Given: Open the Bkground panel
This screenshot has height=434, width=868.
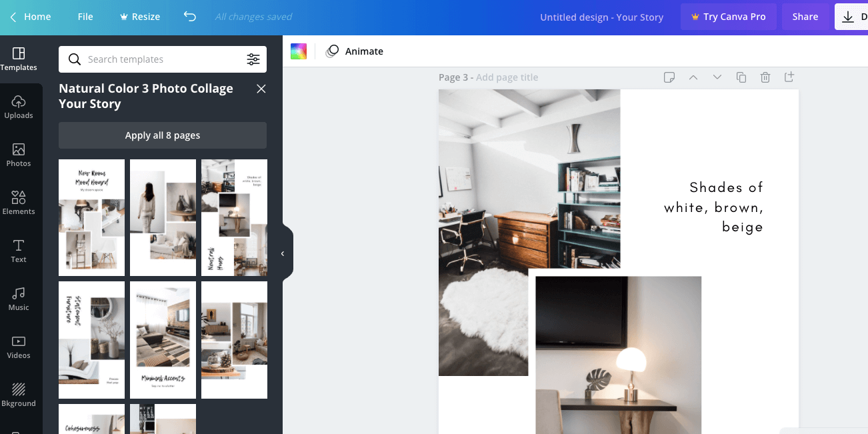Looking at the screenshot, I should point(19,395).
